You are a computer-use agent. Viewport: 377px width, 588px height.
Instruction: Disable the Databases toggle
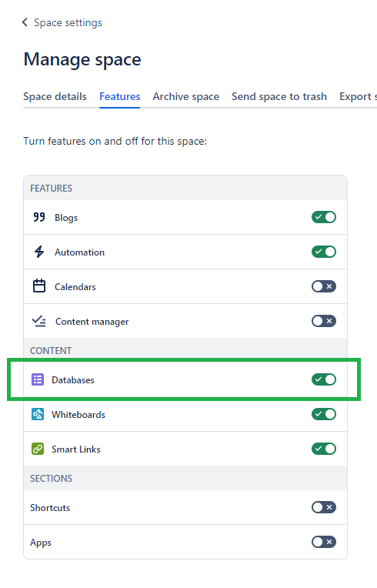click(x=324, y=379)
